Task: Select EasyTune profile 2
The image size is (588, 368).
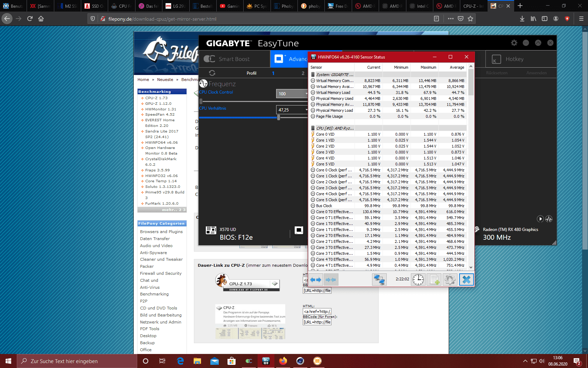Action: click(303, 73)
